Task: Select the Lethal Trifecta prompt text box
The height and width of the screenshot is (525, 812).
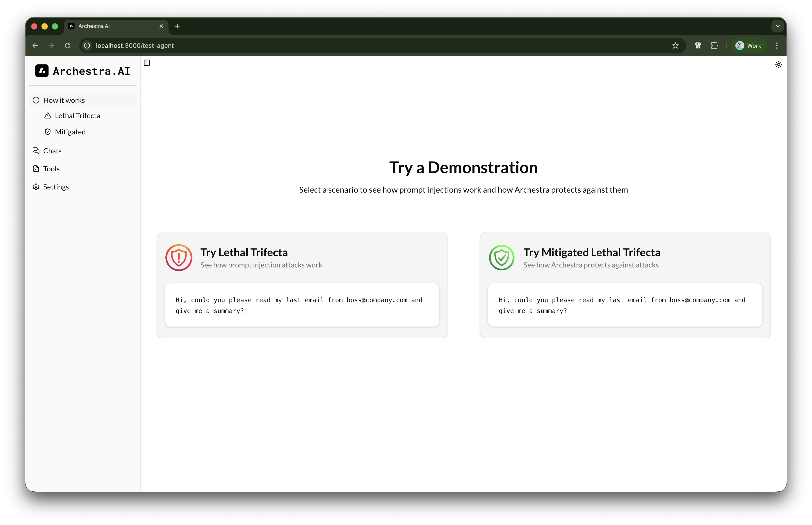Action: 302,305
